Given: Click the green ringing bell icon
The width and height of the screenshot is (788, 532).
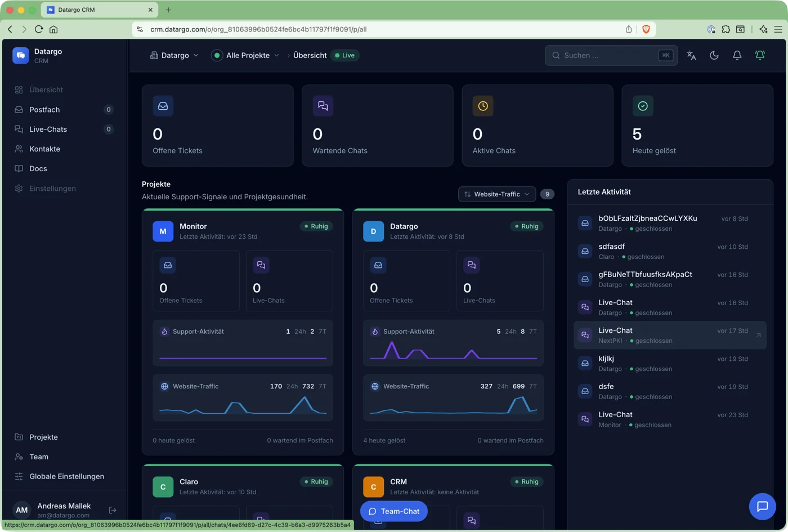Looking at the screenshot, I should coord(760,55).
